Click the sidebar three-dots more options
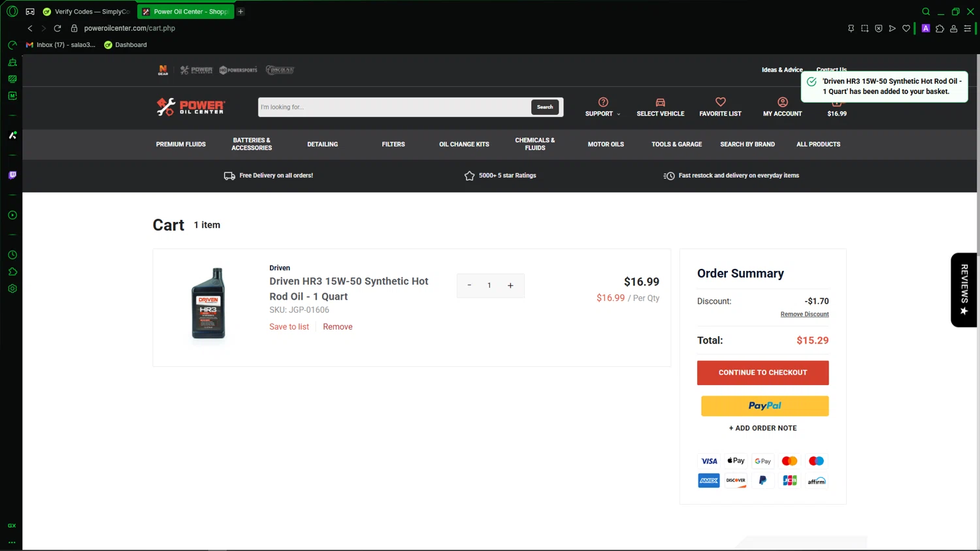The image size is (980, 551). click(x=12, y=542)
